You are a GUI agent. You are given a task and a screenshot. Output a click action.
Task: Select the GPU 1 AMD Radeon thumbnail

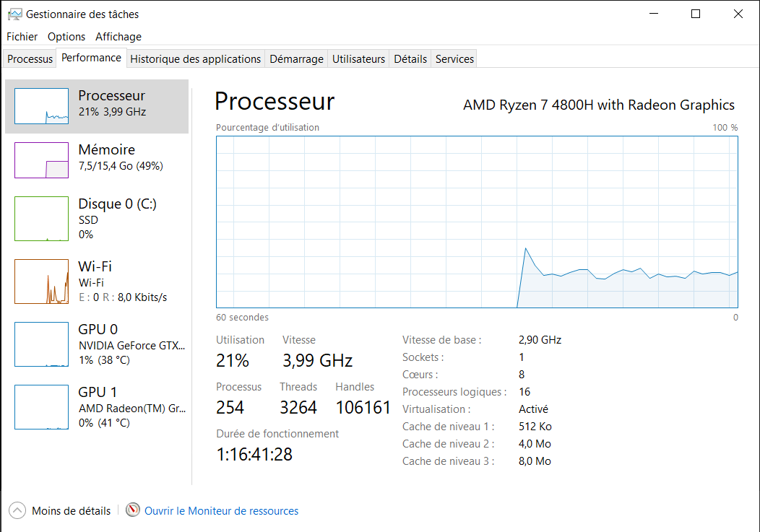41,407
